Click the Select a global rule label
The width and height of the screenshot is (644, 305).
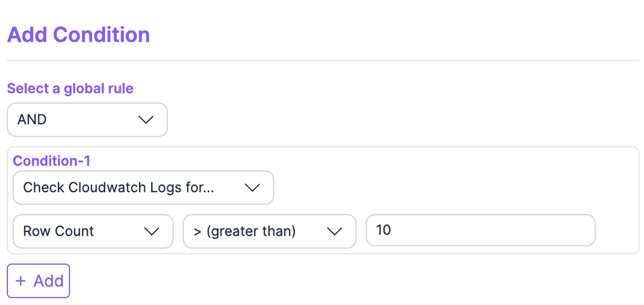(x=70, y=89)
